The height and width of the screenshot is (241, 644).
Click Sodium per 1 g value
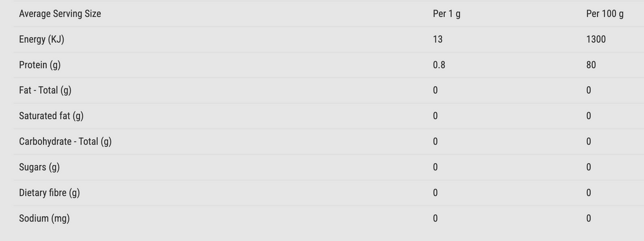pyautogui.click(x=436, y=218)
